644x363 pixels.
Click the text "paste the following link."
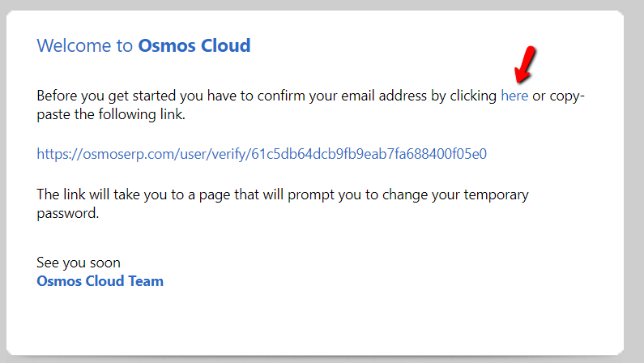111,114
